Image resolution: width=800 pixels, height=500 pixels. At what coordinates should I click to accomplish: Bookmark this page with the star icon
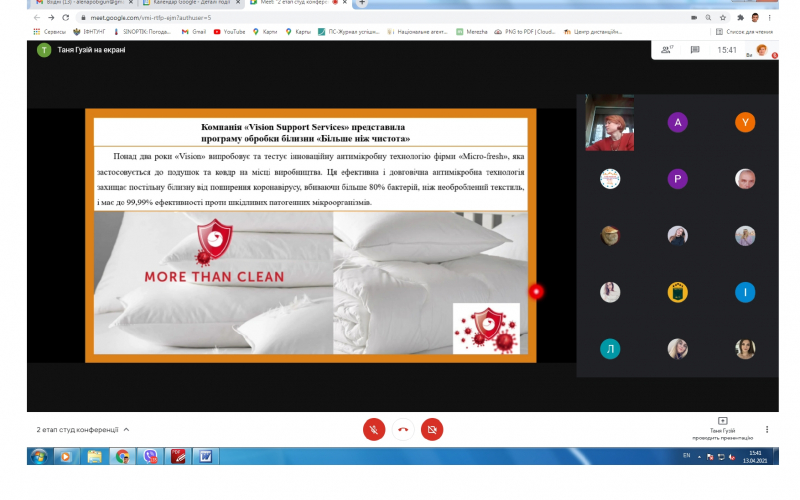[x=723, y=17]
